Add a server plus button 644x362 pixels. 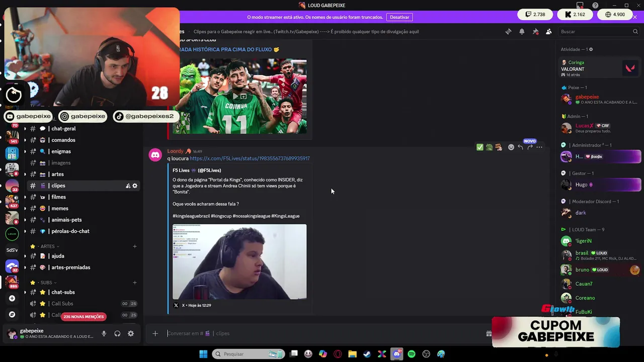tap(12, 299)
